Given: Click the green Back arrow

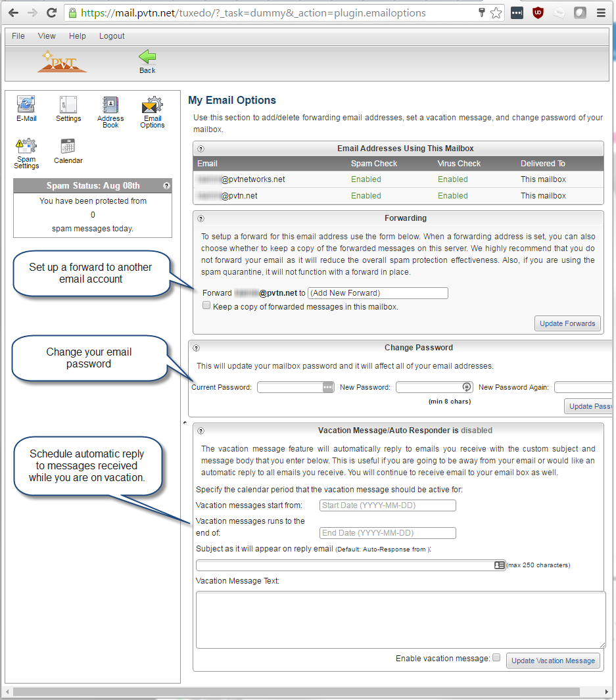Looking at the screenshot, I should point(147,61).
